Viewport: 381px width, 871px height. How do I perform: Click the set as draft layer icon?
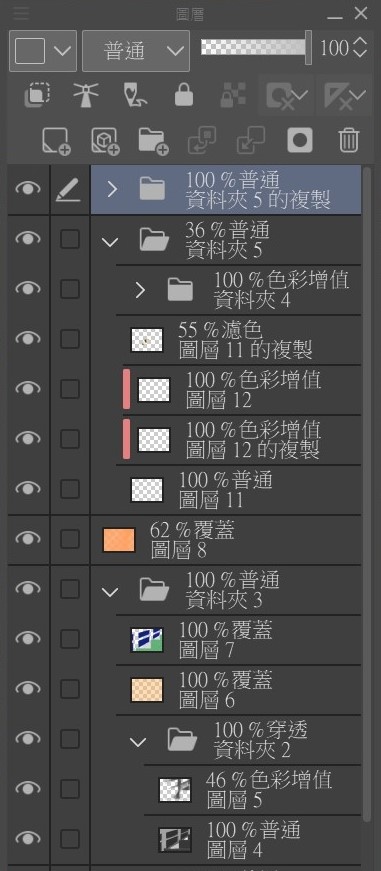[134, 96]
